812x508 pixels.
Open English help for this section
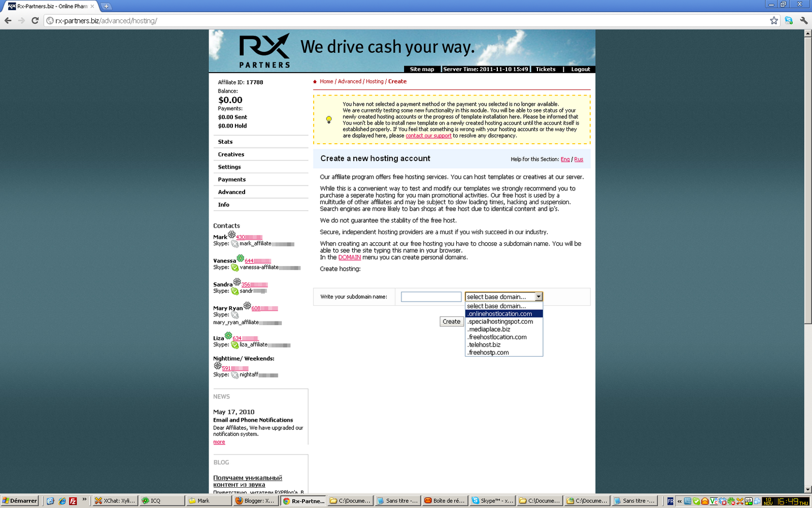(565, 160)
